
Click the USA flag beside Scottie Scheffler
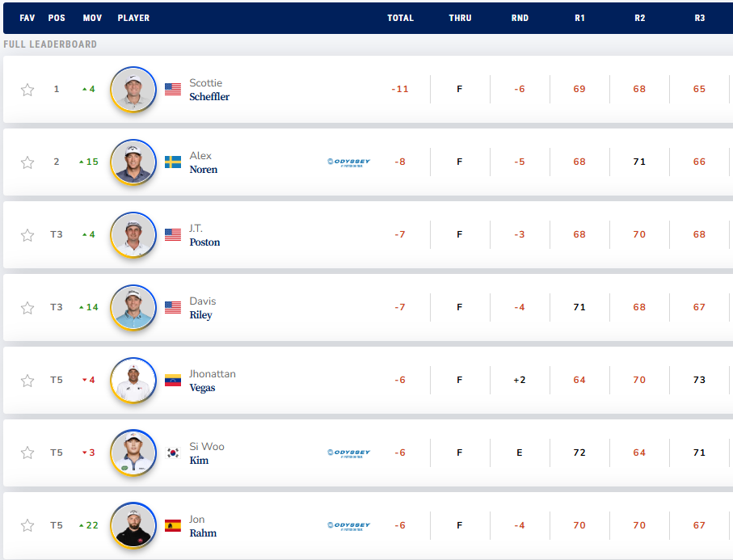173,90
